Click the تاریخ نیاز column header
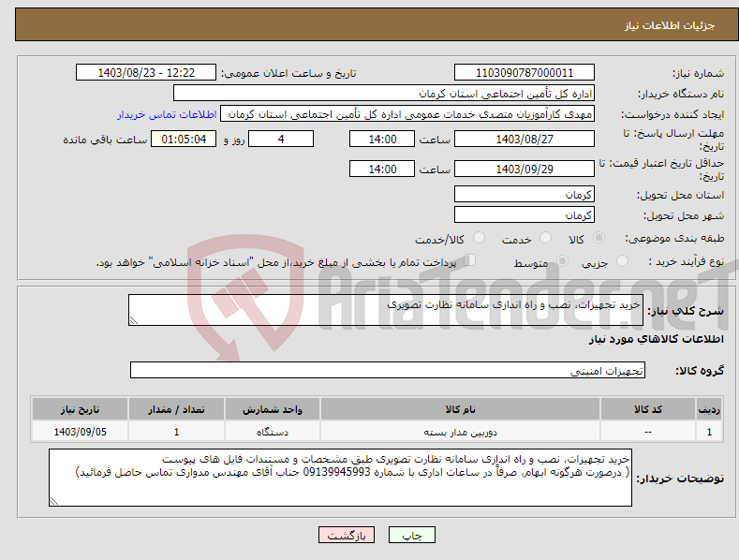Viewport: 739px width, 560px height. [x=81, y=409]
